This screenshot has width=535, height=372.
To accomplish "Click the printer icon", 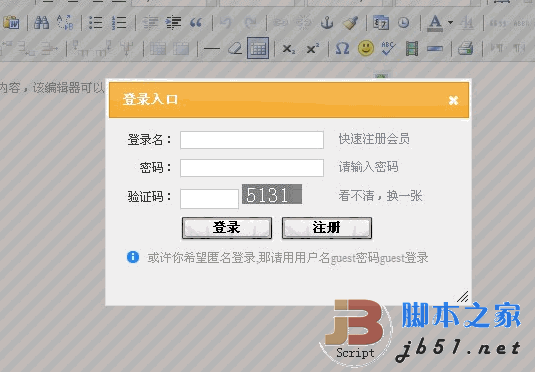I will [x=466, y=48].
